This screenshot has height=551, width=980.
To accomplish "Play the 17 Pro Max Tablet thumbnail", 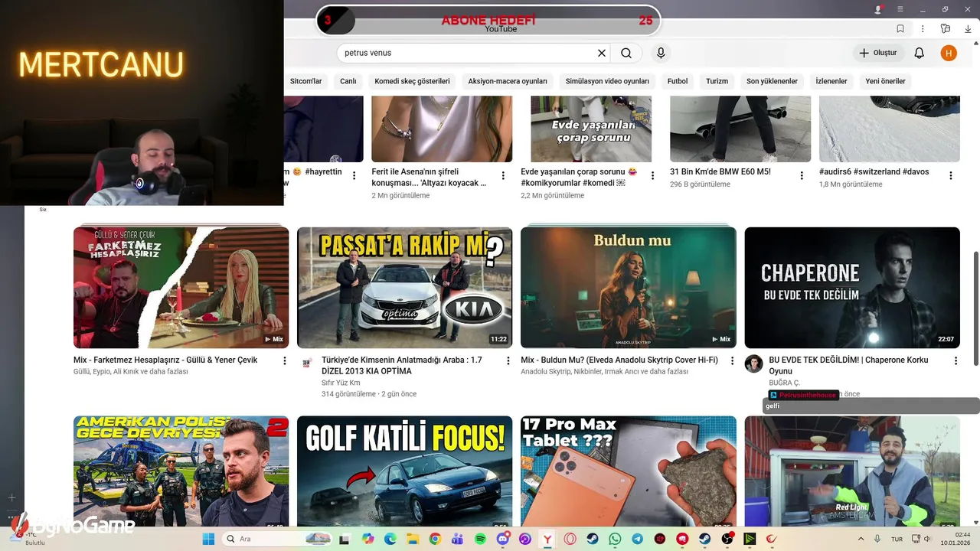I will tap(629, 471).
